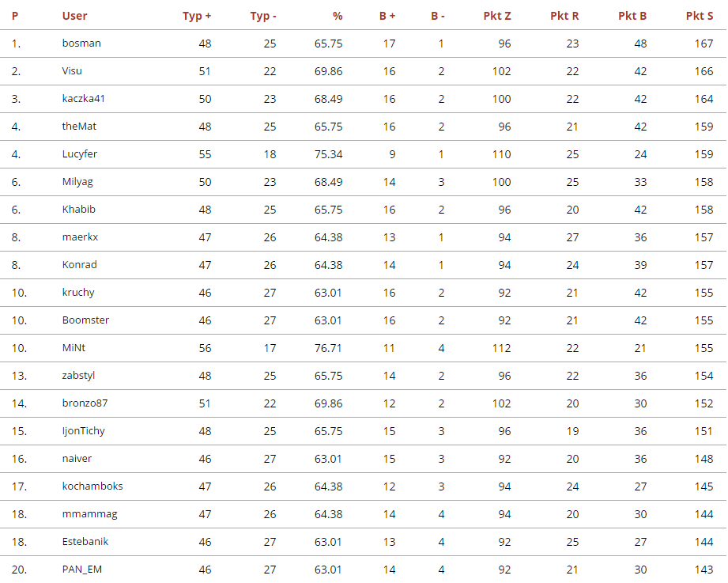
Task: Open kaczka41 user entry
Action: [84, 99]
